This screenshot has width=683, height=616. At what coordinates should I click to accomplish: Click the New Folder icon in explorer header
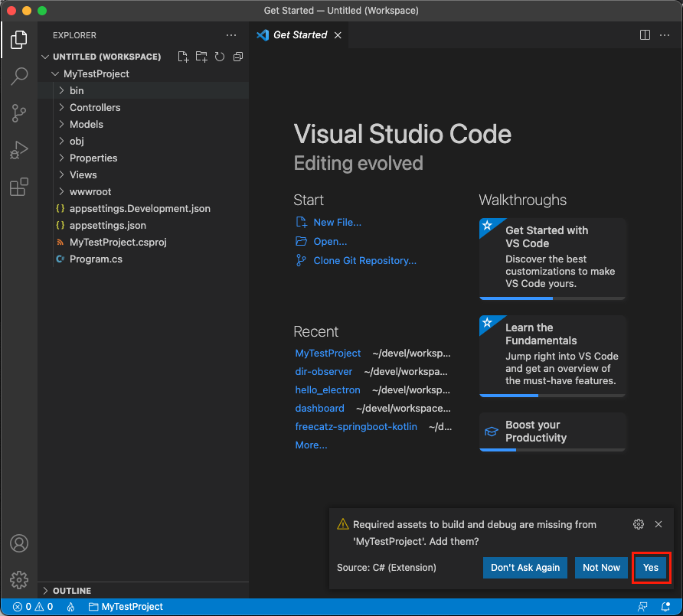201,57
